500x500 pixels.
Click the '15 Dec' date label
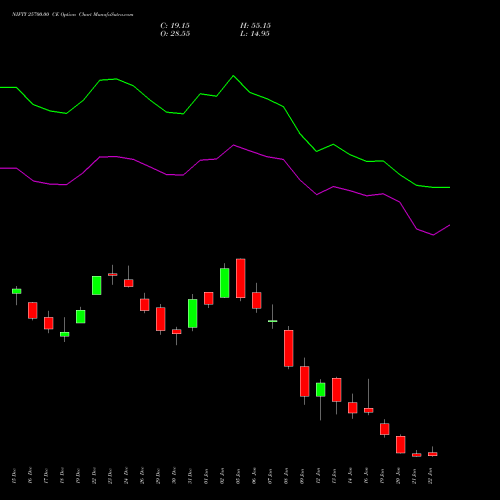point(14,476)
